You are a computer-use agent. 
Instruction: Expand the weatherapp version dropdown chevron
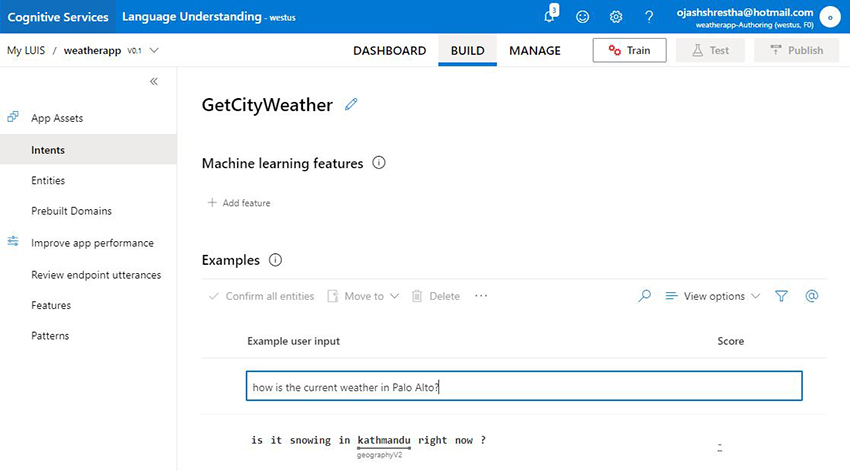[154, 50]
